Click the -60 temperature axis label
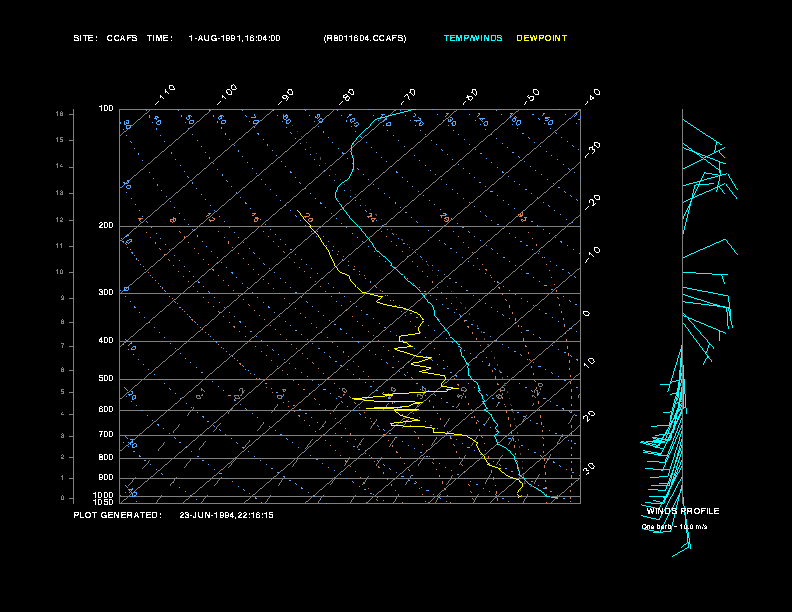 [470, 96]
